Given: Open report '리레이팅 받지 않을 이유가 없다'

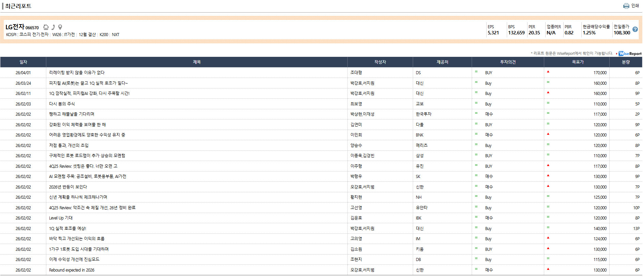Looking at the screenshot, I should 77,72.
